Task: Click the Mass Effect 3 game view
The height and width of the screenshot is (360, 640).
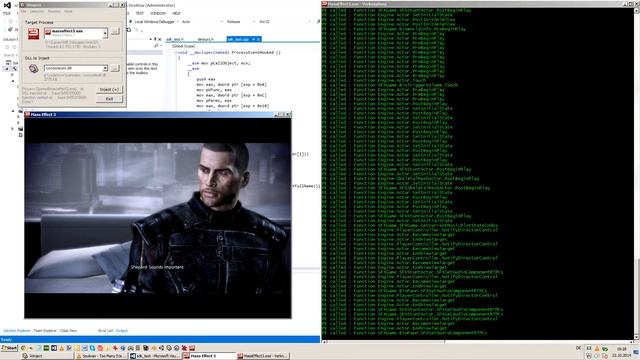Action: click(x=158, y=218)
